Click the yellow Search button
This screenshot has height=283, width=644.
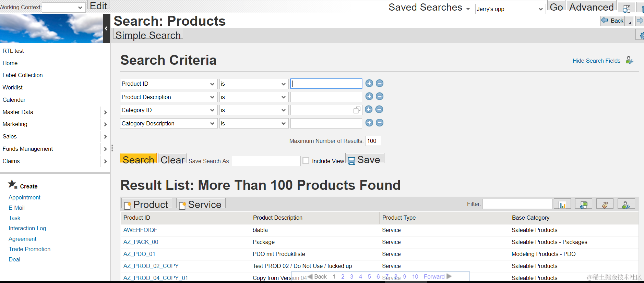click(138, 159)
